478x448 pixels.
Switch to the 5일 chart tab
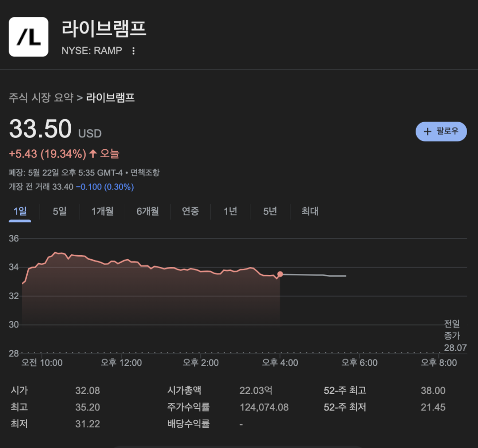pyautogui.click(x=59, y=211)
